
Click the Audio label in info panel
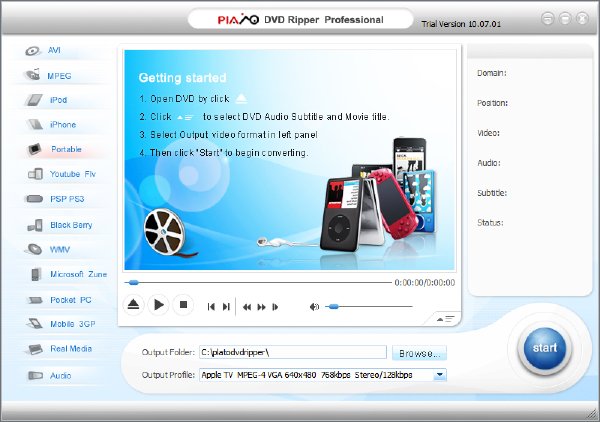[x=489, y=163]
